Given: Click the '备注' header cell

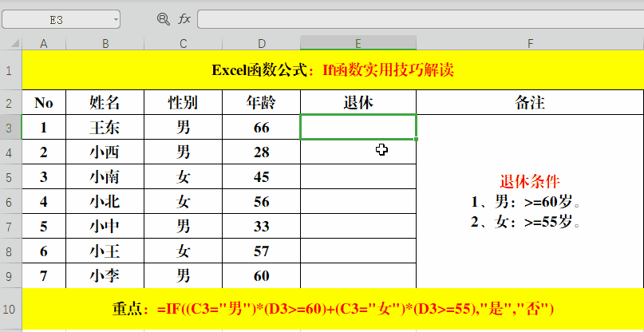Looking at the screenshot, I should 530,102.
